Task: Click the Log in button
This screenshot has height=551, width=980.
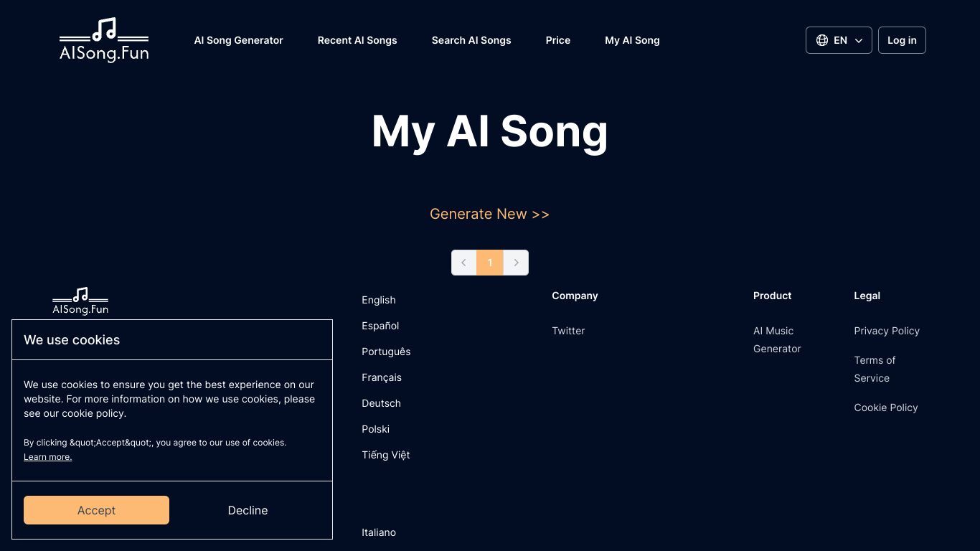Action: tap(902, 40)
